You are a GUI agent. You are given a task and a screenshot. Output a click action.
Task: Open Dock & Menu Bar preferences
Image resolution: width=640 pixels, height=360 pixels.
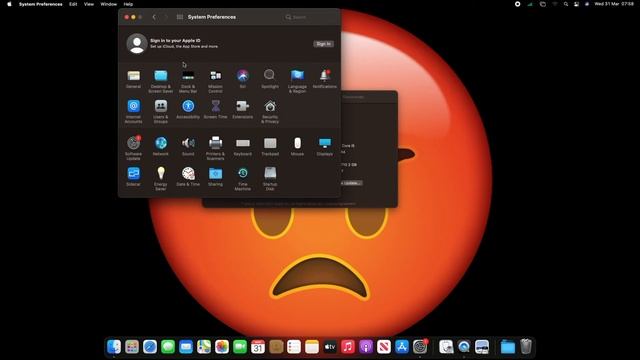pos(188,81)
